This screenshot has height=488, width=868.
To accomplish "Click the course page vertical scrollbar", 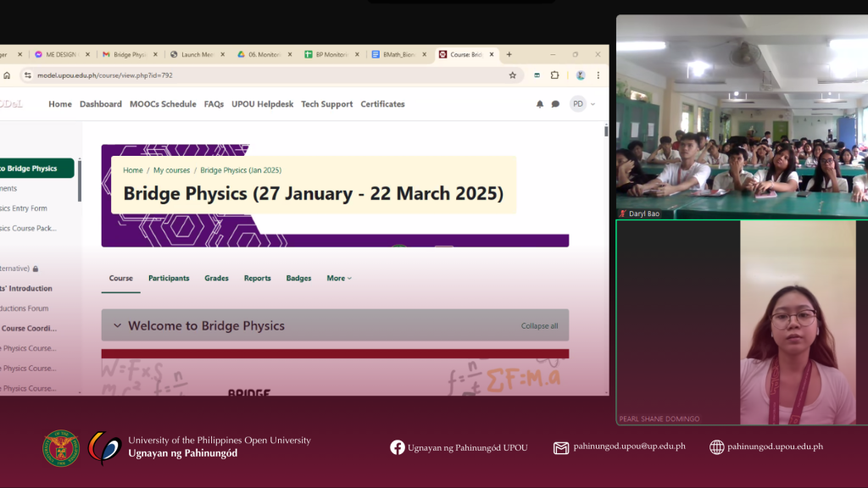I will 606,131.
